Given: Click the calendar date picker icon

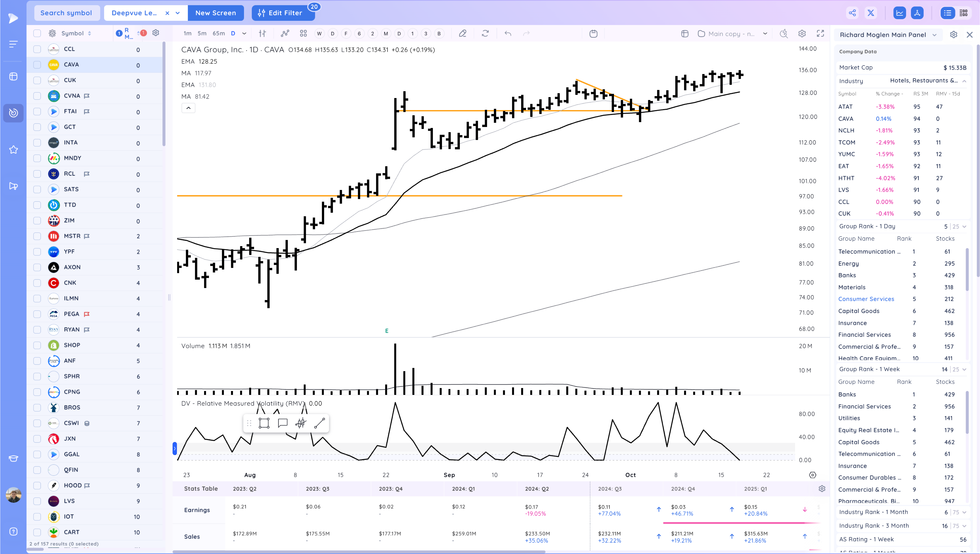Looking at the screenshot, I should tap(593, 34).
